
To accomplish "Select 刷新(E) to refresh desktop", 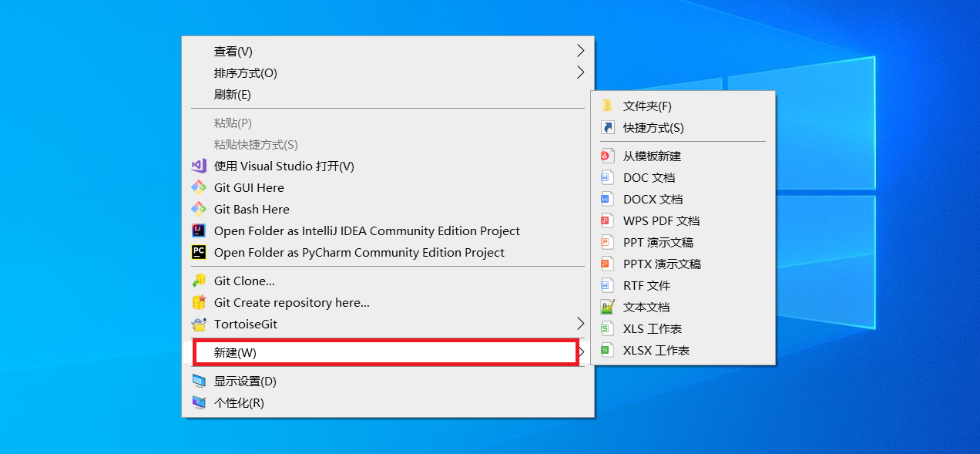I will [388, 95].
